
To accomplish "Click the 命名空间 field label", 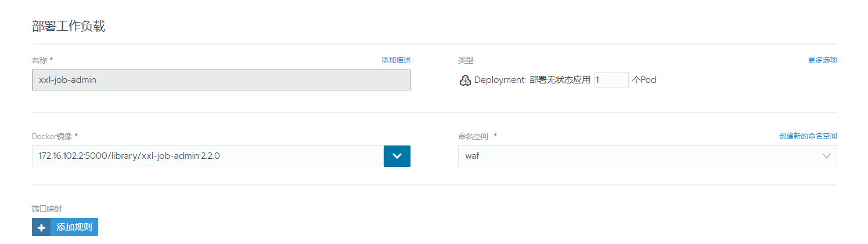I will click(473, 136).
